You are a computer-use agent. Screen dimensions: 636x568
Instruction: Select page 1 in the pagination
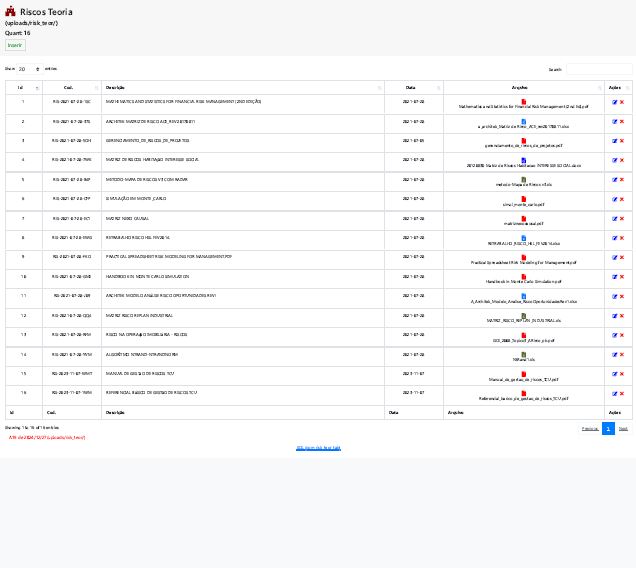click(x=608, y=428)
